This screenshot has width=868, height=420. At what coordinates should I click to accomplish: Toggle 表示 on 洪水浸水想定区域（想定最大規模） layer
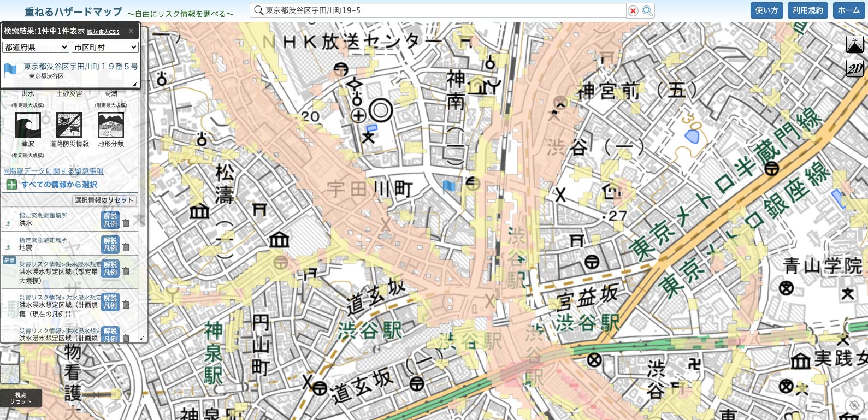(x=9, y=261)
